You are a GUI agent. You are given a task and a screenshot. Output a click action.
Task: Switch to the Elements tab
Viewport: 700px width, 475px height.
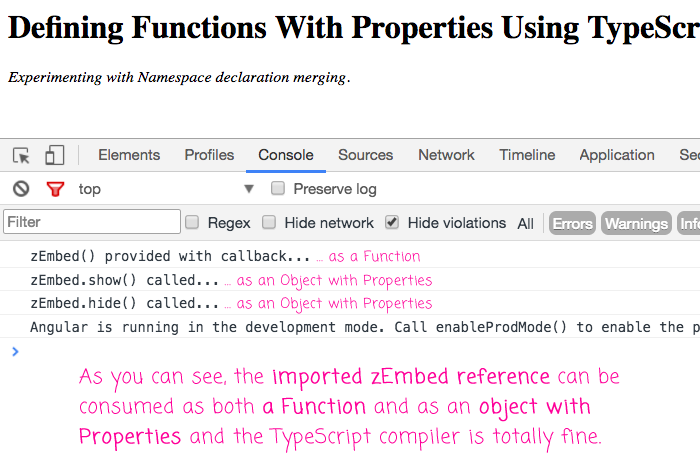[x=129, y=155]
